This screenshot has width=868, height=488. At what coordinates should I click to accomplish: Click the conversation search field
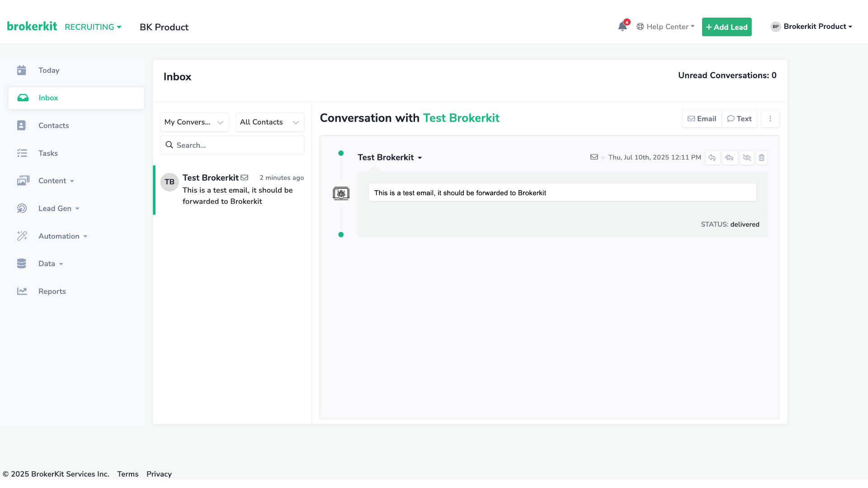tap(232, 145)
